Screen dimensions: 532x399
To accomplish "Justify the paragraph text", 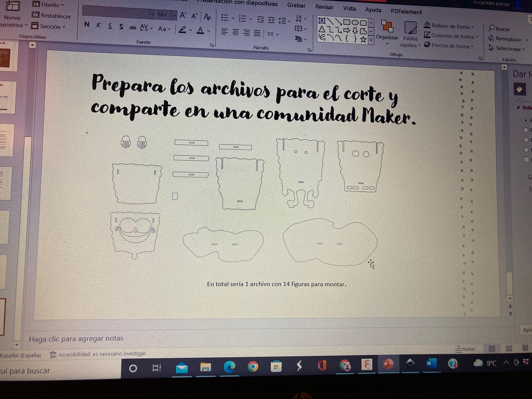I will point(257,33).
